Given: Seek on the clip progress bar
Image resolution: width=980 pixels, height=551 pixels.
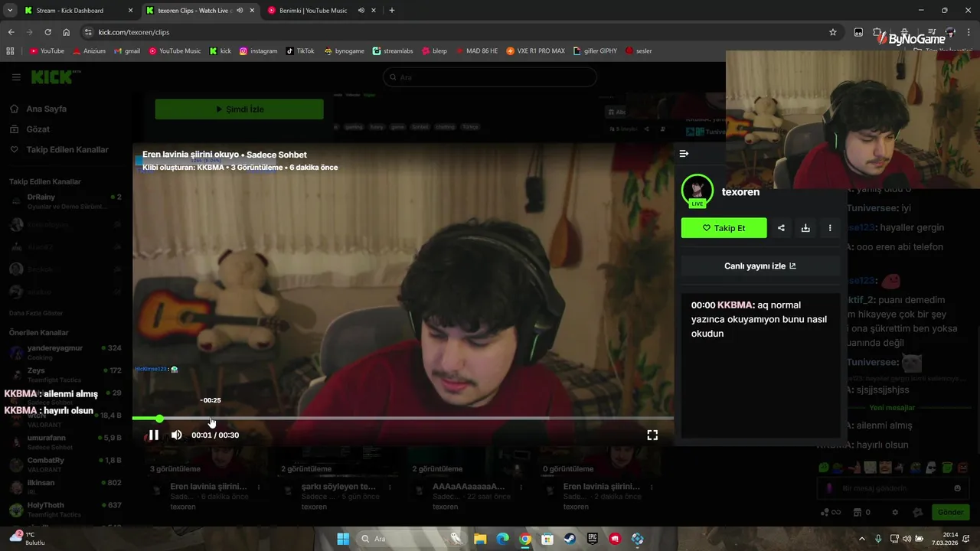Looking at the screenshot, I should point(403,419).
